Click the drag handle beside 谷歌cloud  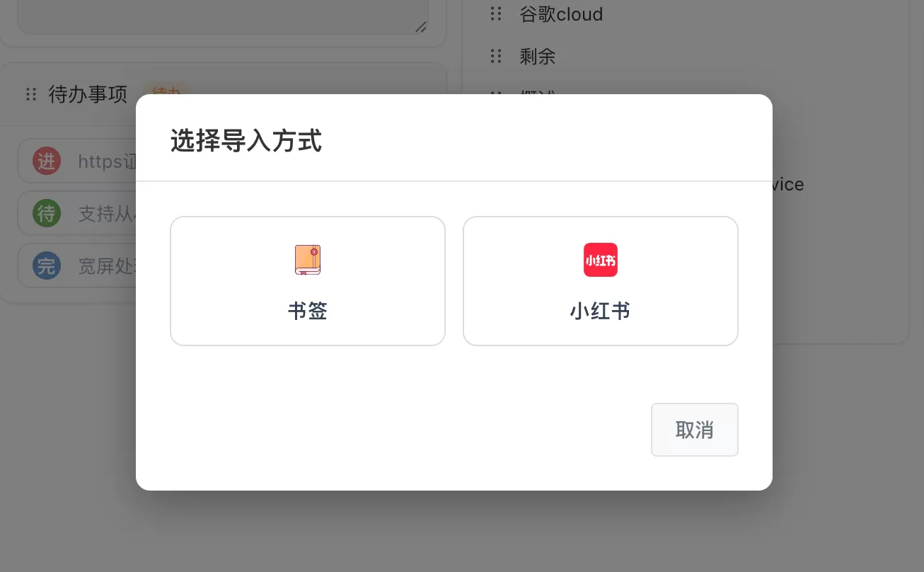point(496,13)
